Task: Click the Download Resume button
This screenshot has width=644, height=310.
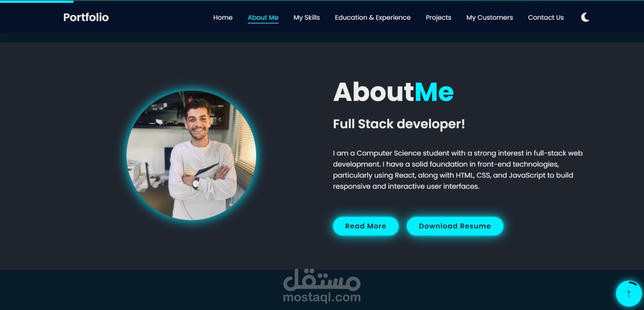Action: [455, 226]
